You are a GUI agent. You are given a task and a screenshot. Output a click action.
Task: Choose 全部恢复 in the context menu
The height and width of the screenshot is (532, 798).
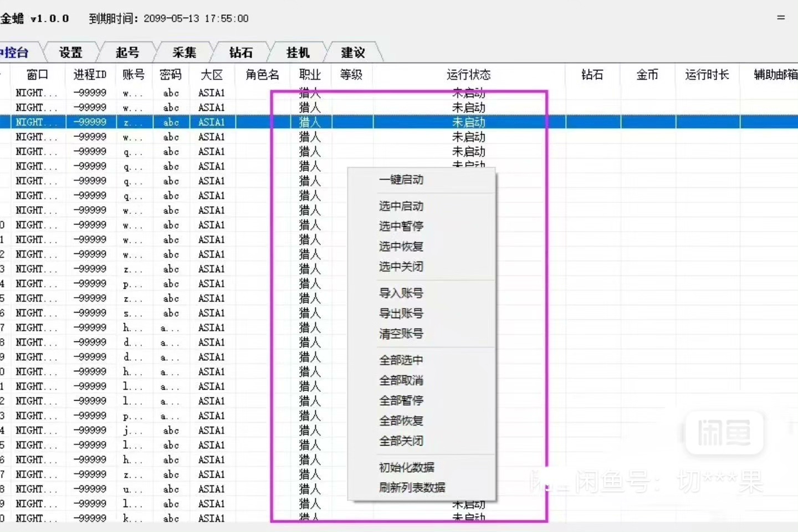pyautogui.click(x=401, y=421)
